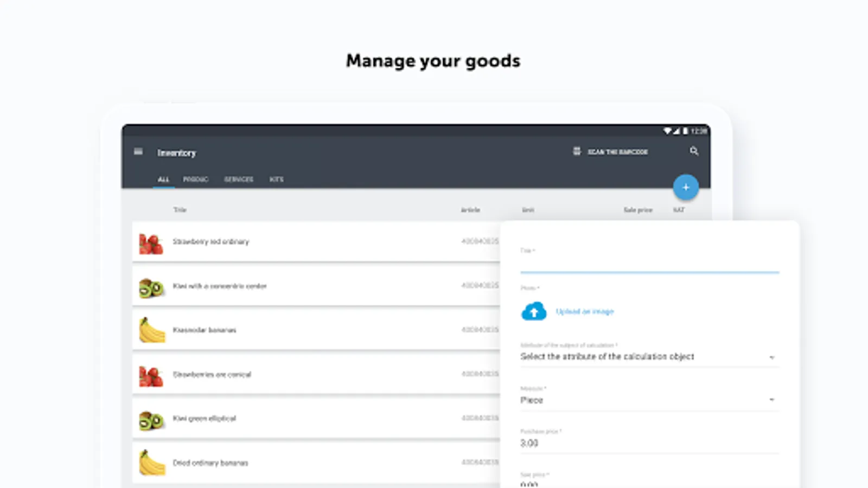Screen dimensions: 868x488
Task: Click the VAT column header
Action: click(x=679, y=210)
